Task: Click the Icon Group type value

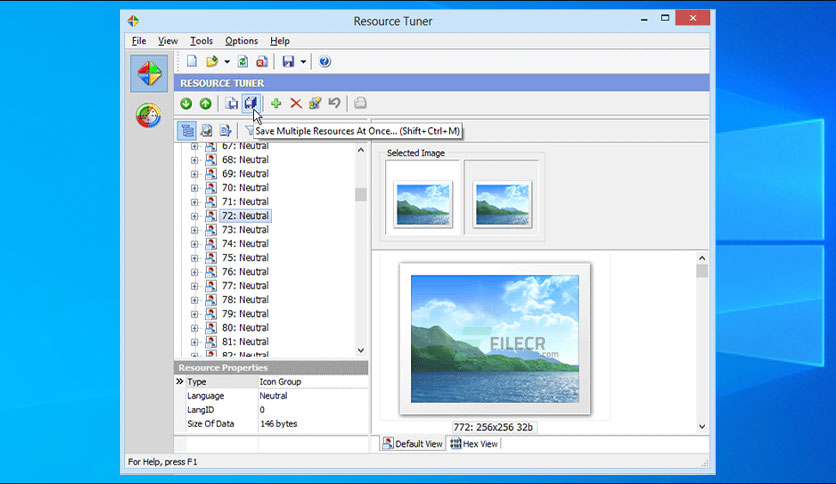Action: (280, 382)
